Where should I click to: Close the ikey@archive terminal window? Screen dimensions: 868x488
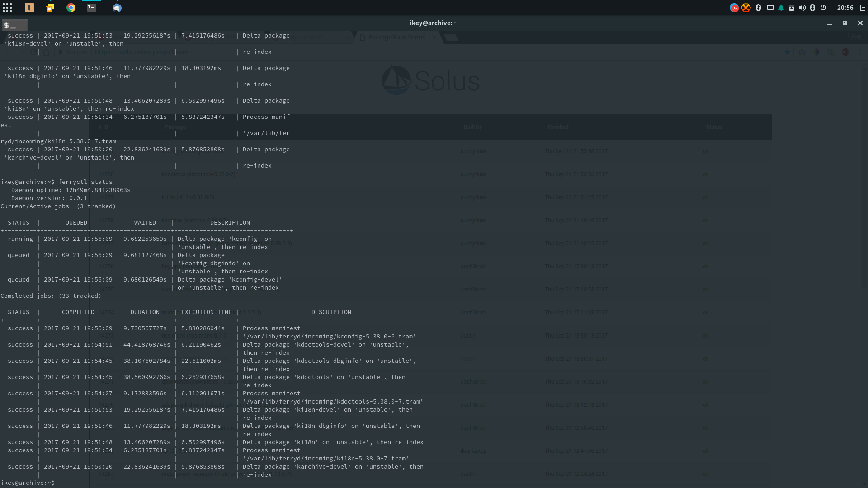point(860,23)
